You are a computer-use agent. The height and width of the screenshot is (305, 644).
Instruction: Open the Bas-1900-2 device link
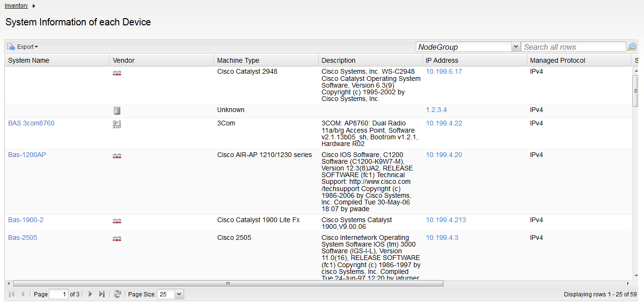[26, 220]
